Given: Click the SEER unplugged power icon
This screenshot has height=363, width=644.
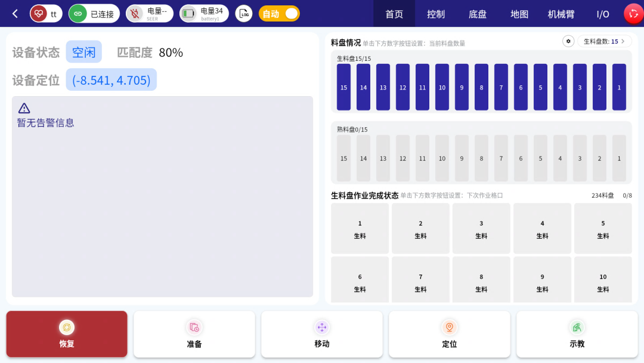Looking at the screenshot, I should 135,14.
